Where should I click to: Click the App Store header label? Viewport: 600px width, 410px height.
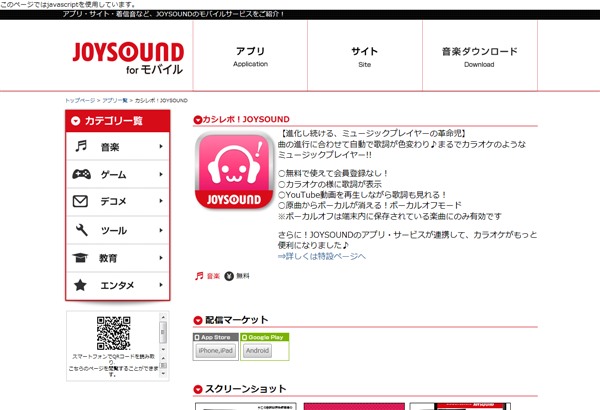[216, 337]
